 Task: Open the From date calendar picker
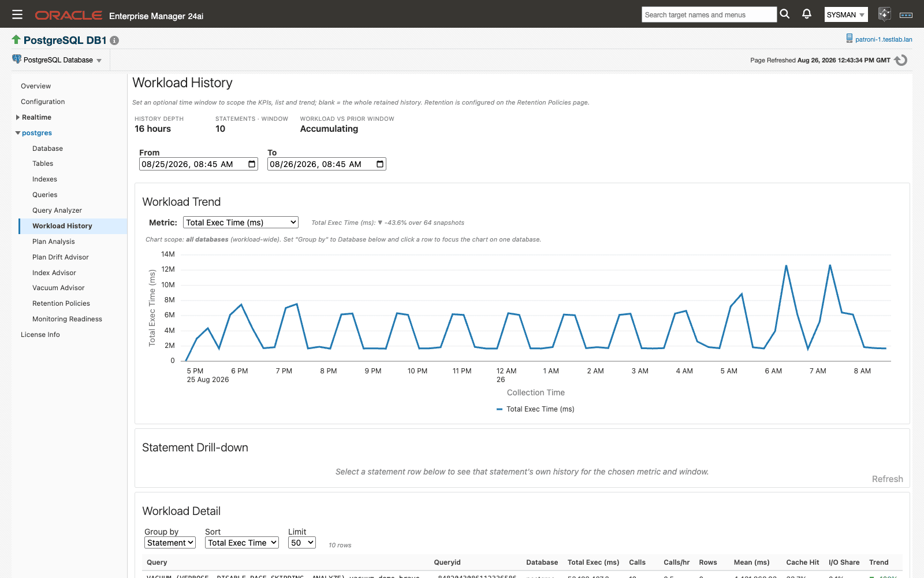(x=252, y=164)
